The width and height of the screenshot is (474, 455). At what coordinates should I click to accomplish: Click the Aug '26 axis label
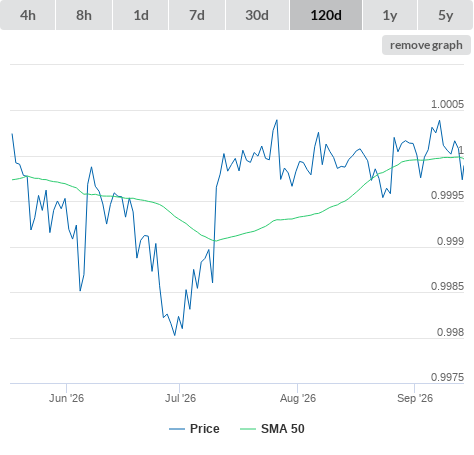click(x=298, y=398)
